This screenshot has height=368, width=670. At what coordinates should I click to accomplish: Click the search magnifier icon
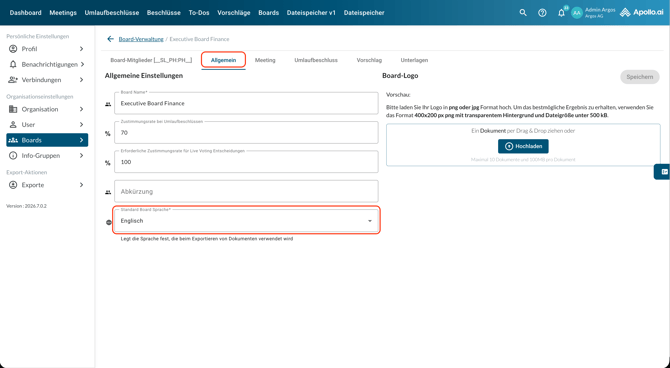[x=523, y=13]
